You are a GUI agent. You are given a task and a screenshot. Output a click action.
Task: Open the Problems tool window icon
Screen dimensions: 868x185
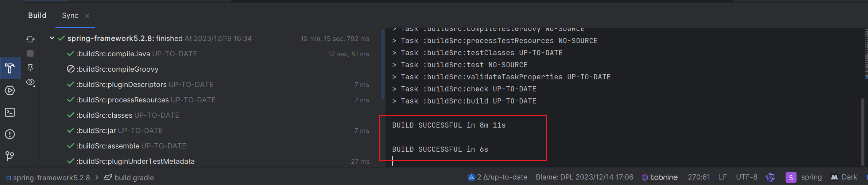coord(10,134)
